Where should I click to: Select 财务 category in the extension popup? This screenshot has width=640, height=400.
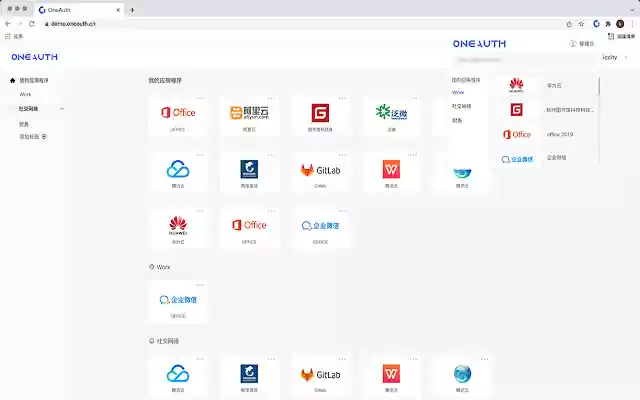coord(457,120)
